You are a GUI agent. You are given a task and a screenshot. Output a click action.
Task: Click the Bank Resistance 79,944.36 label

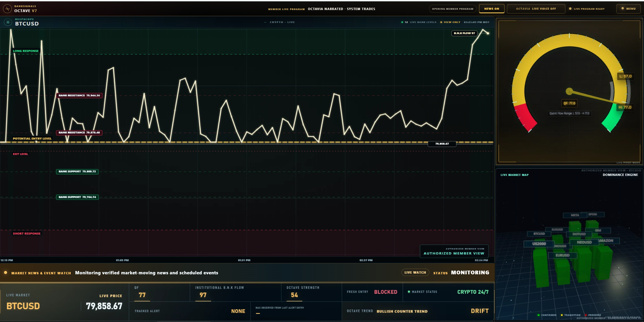click(79, 95)
